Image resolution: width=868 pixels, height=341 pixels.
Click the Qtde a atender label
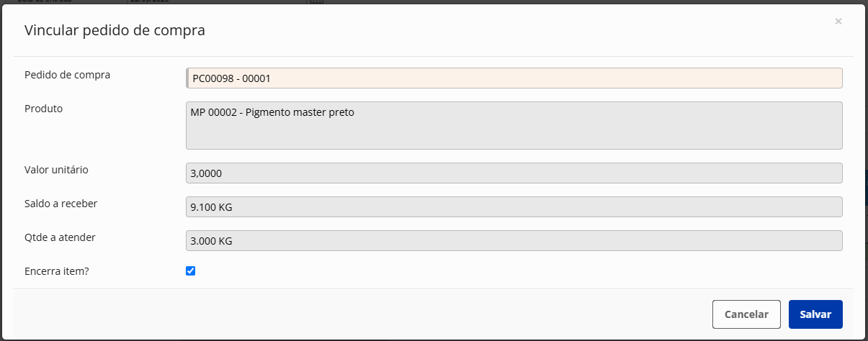(60, 237)
